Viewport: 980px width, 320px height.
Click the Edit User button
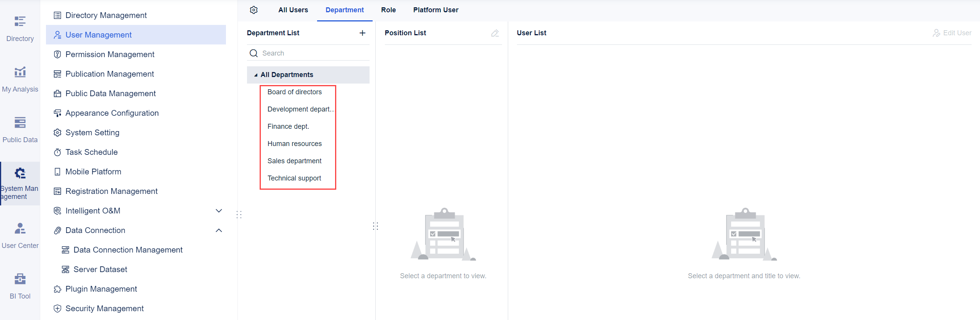tap(952, 33)
